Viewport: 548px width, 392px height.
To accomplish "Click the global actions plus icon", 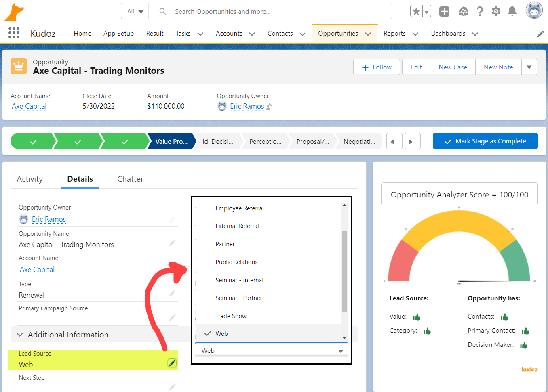I will tap(444, 11).
